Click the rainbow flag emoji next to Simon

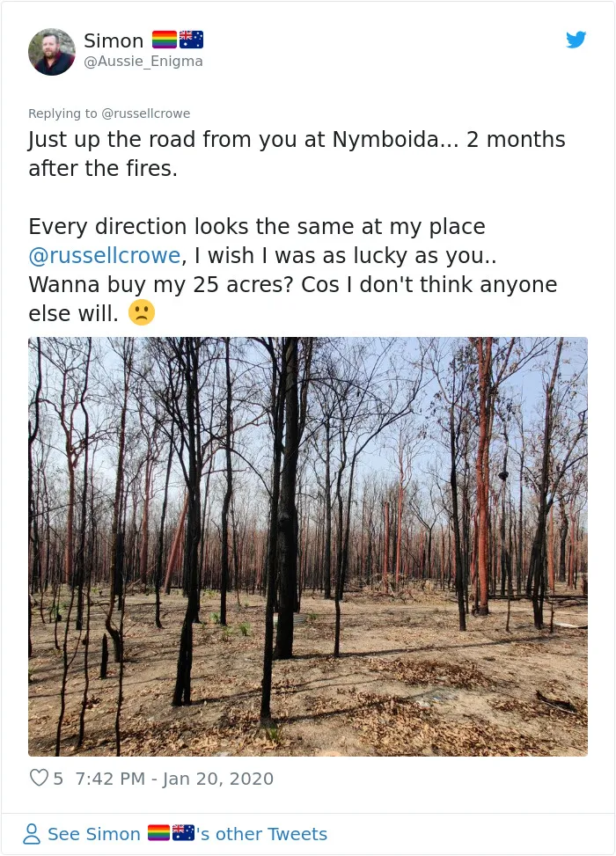[164, 40]
